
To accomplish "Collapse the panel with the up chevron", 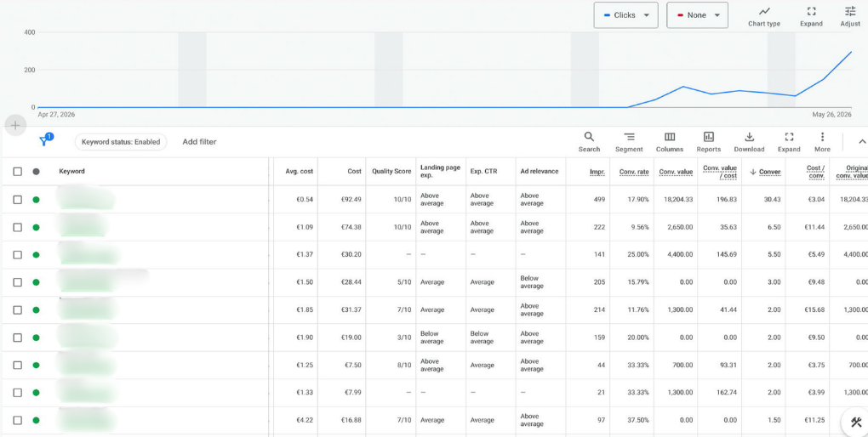I will tap(861, 142).
